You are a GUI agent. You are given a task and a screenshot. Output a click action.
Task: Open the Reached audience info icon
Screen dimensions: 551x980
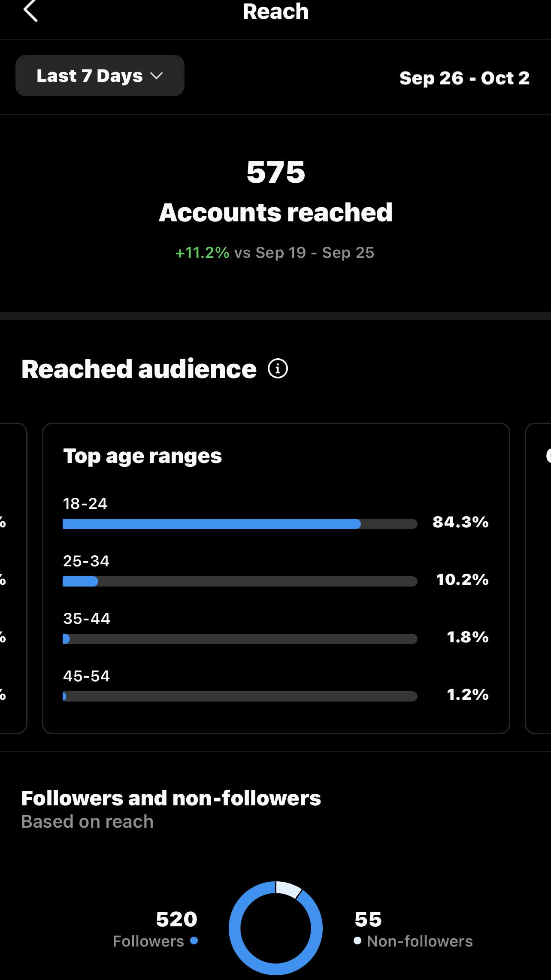tap(278, 369)
